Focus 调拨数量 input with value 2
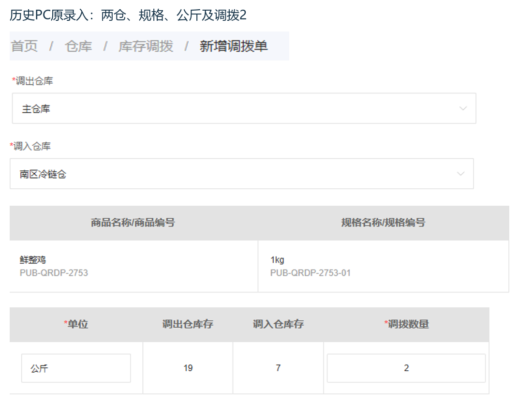532x409 pixels. [406, 368]
